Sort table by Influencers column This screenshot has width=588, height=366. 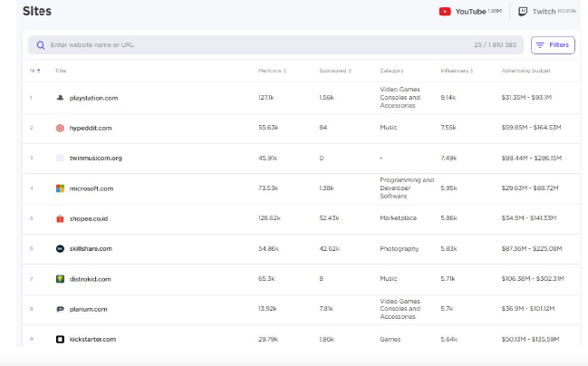tap(457, 71)
